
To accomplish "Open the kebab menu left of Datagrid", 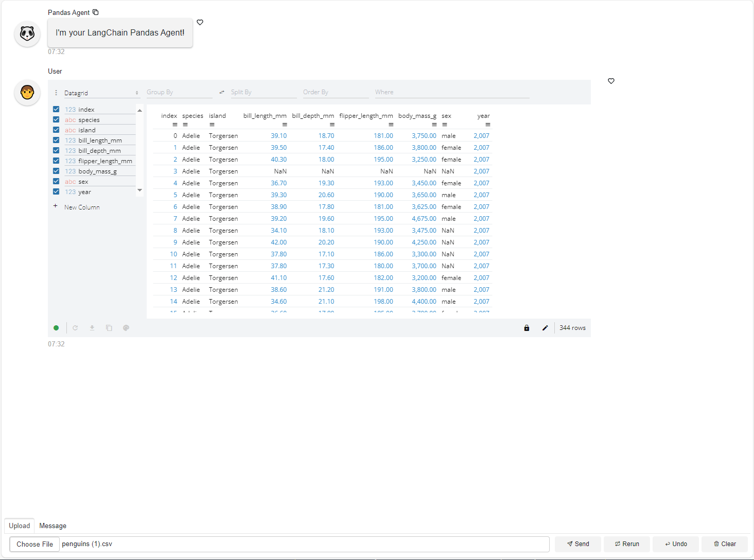I will (x=56, y=92).
